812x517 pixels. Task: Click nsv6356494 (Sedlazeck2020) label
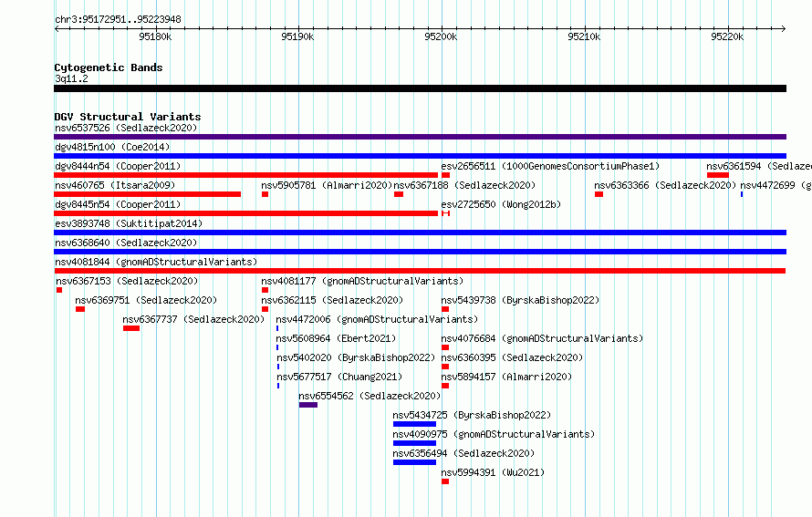pyautogui.click(x=463, y=453)
